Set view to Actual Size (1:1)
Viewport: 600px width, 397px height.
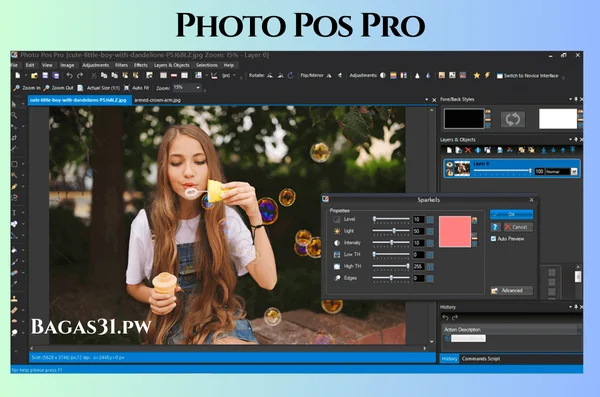99,88
